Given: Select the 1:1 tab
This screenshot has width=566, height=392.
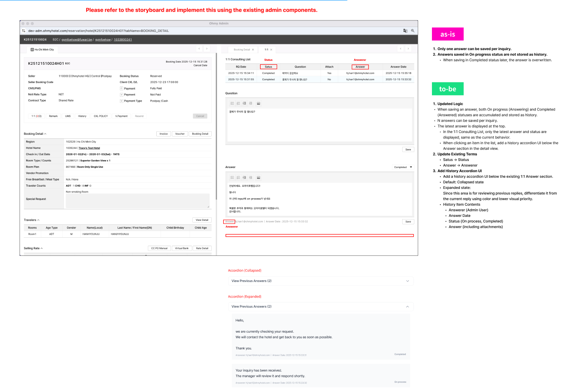Looking at the screenshot, I should 266,50.
